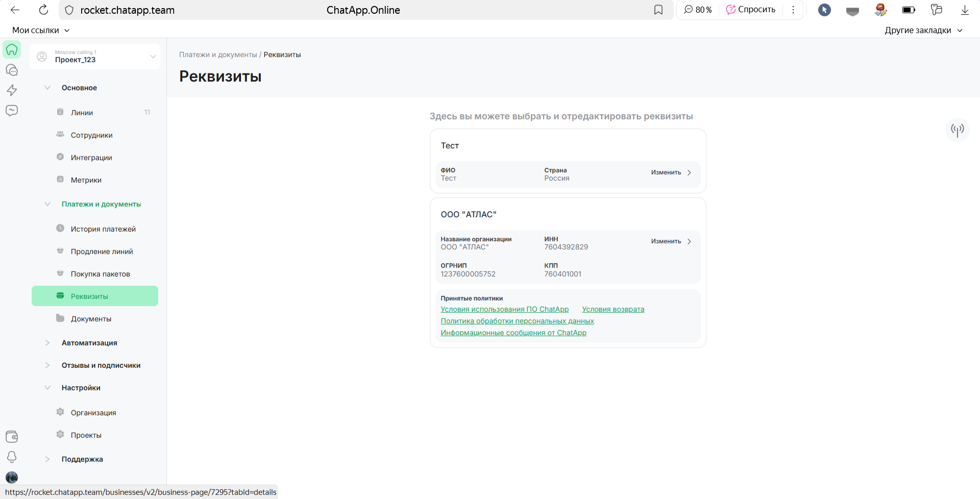Open the chats icon in left rail
980x499 pixels.
click(12, 70)
